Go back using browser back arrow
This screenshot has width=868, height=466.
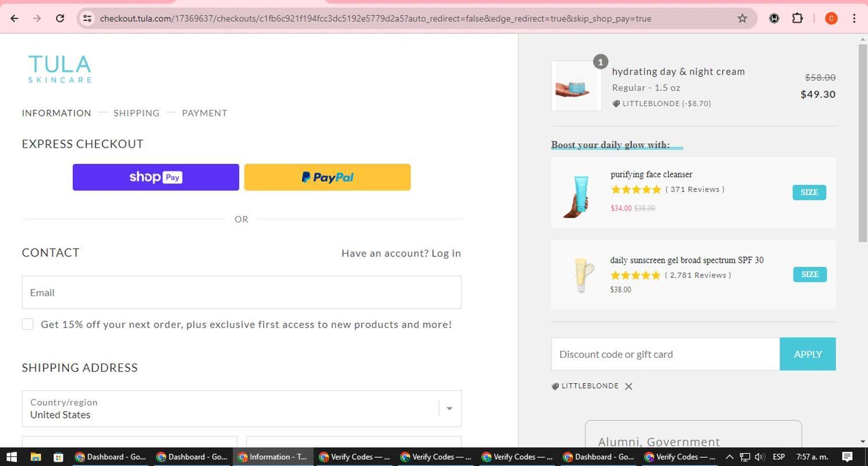tap(14, 19)
